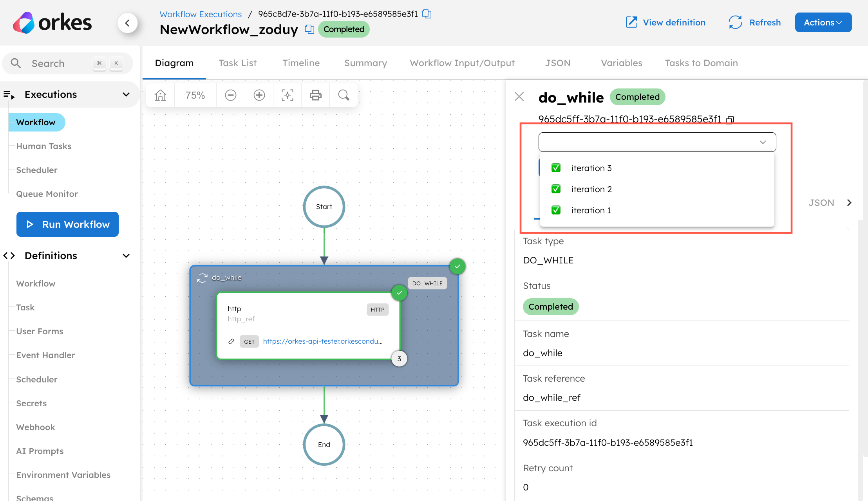Open diagram search with the magnifier icon
The width and height of the screenshot is (868, 501).
(x=344, y=95)
